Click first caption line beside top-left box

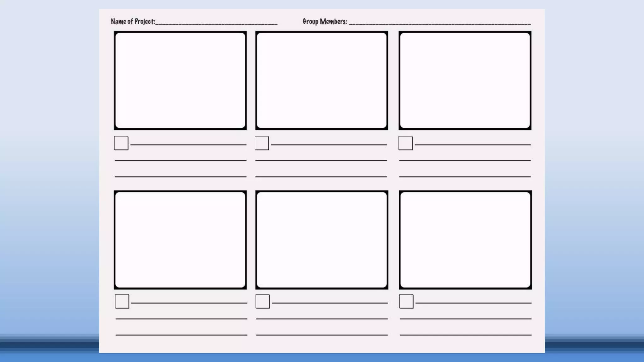point(188,144)
